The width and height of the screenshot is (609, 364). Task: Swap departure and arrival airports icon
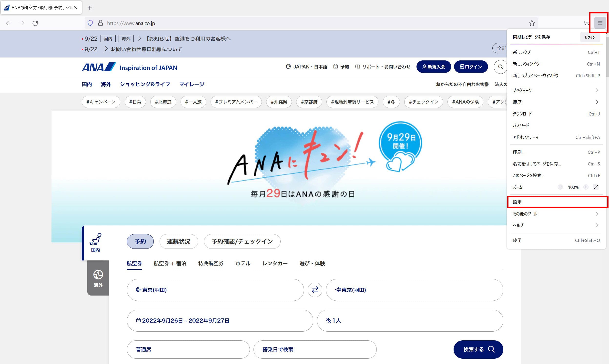click(x=315, y=290)
